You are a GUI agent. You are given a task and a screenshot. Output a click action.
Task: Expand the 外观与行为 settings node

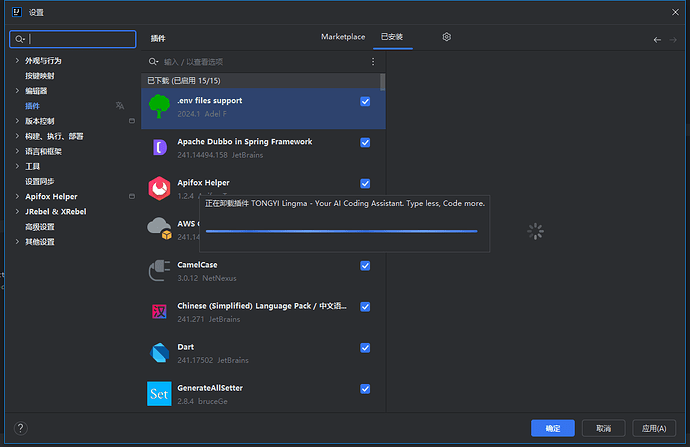pos(17,60)
